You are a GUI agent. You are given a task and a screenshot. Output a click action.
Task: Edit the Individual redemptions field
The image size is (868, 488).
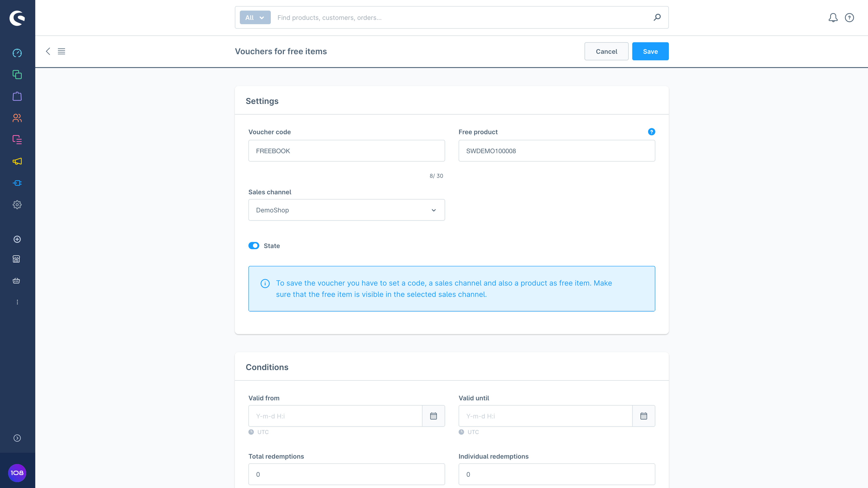[557, 474]
